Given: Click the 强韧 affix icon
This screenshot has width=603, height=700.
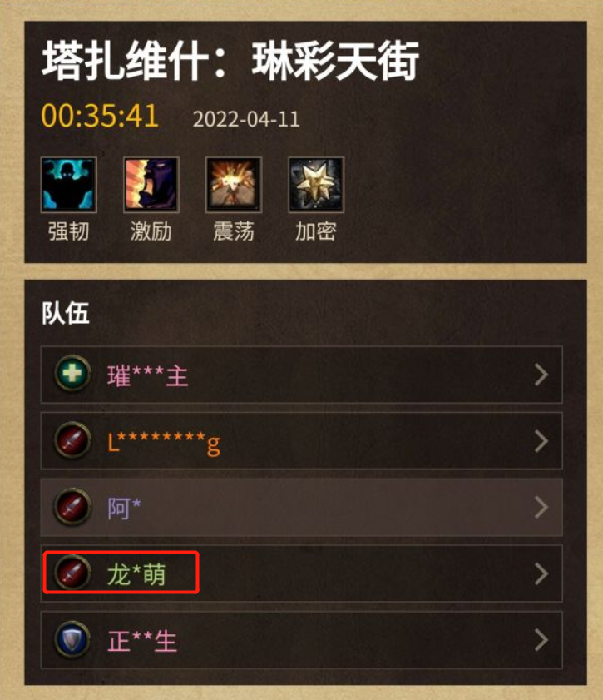Looking at the screenshot, I should [x=69, y=185].
